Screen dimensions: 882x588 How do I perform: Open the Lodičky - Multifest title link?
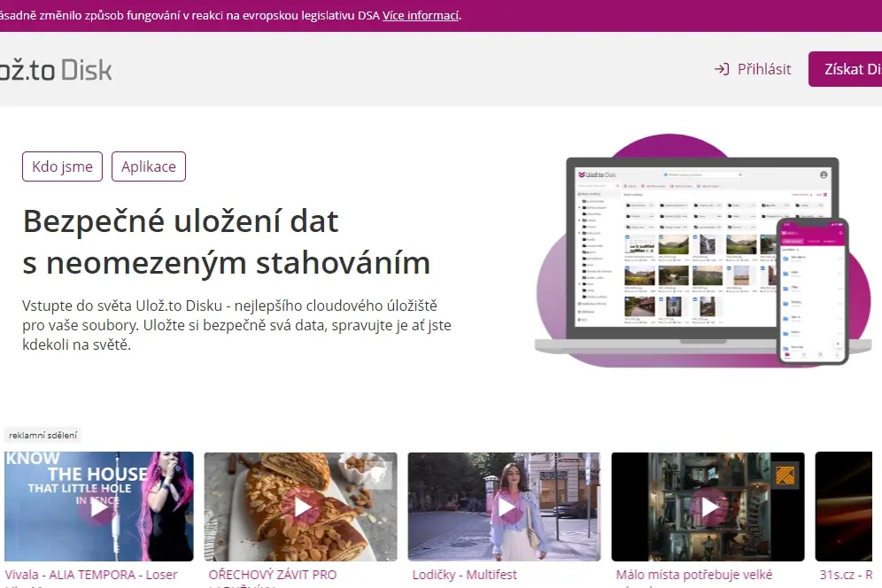(x=465, y=575)
